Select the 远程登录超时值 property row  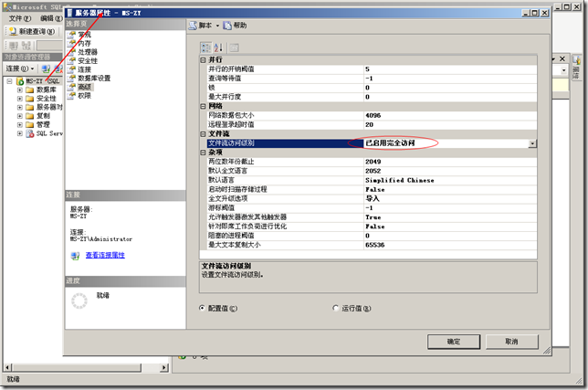pyautogui.click(x=372, y=124)
